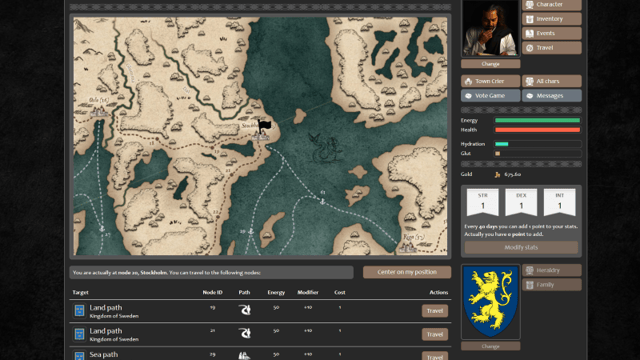640x360 pixels.
Task: Click the current position message about Stockholm
Action: click(x=211, y=272)
